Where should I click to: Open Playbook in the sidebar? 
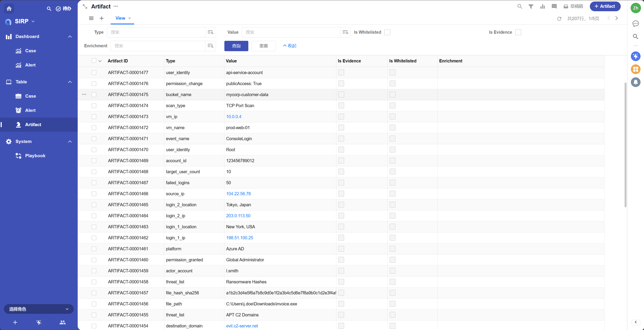tap(35, 156)
